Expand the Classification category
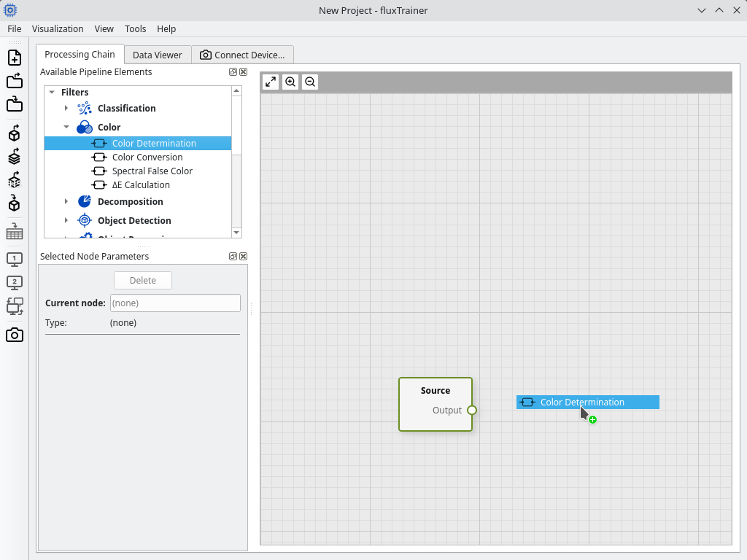 click(66, 108)
